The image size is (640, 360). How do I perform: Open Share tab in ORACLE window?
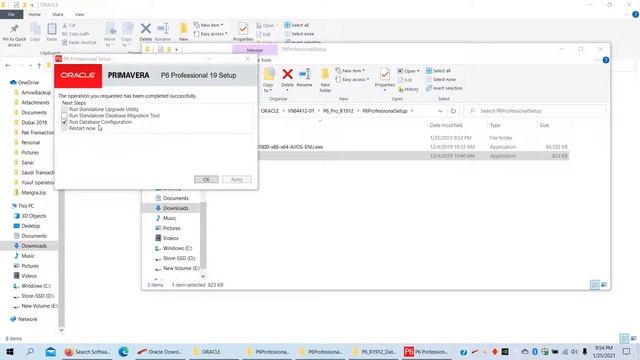[x=58, y=14]
